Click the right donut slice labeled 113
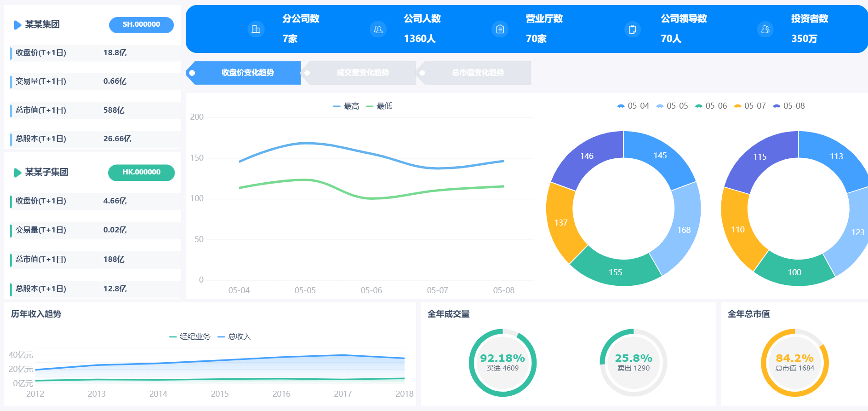 pos(836,156)
